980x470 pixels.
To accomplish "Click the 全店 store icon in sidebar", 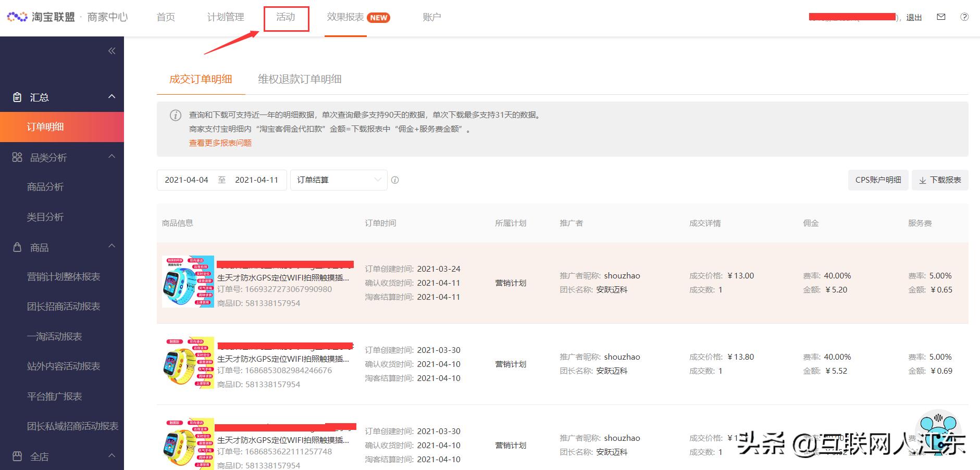I will (16, 455).
